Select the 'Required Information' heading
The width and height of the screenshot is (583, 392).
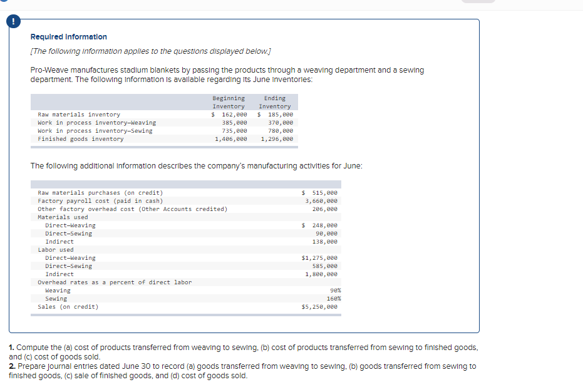pos(69,37)
